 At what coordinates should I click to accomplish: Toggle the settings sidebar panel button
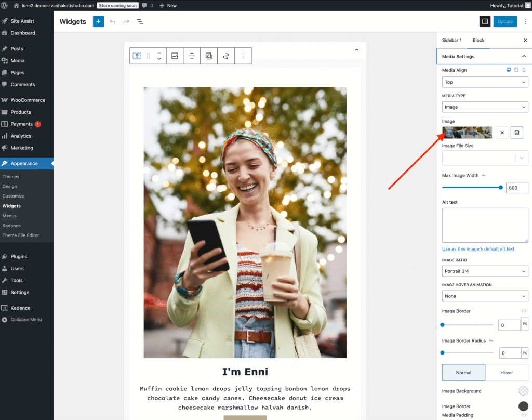[x=485, y=21]
